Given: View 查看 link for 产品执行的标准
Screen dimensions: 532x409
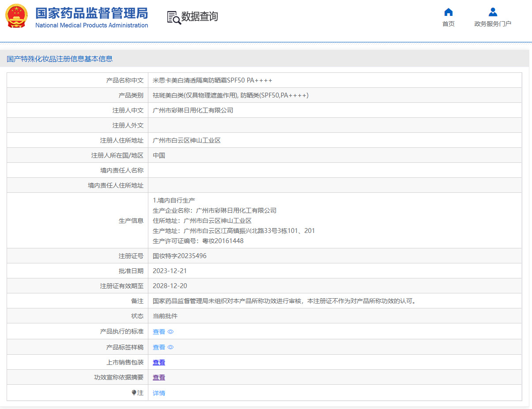Looking at the screenshot, I should [159, 332].
